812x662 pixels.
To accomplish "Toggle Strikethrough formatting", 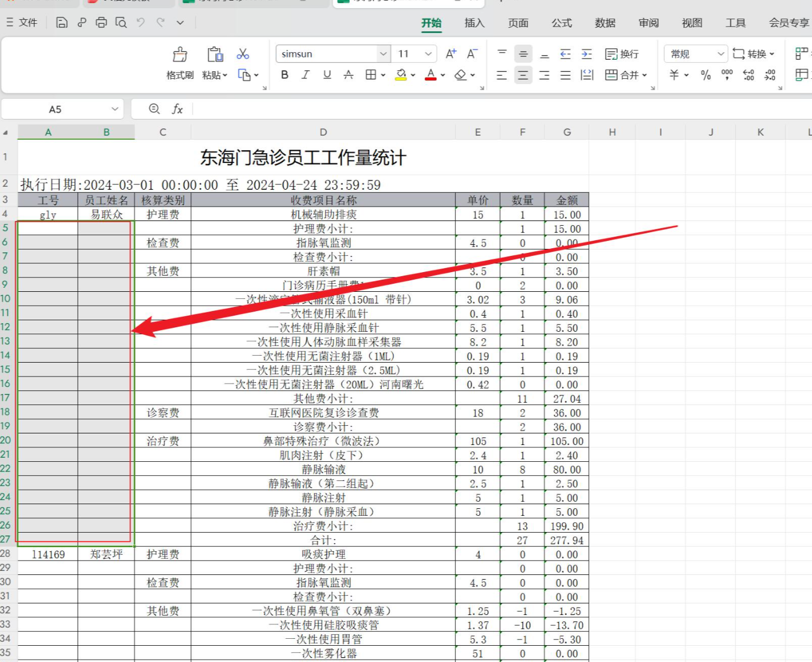I will point(348,75).
